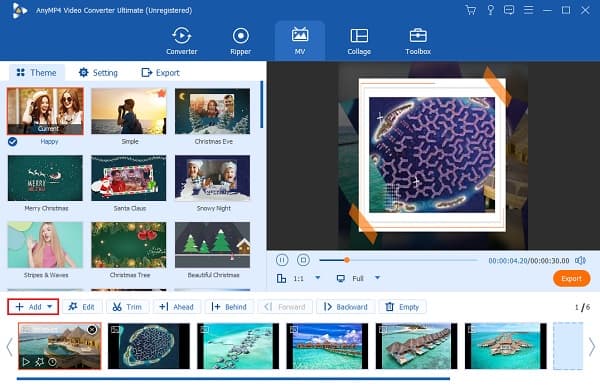Click clock duration icon on first clip
The width and height of the screenshot is (600, 388).
pos(52,362)
